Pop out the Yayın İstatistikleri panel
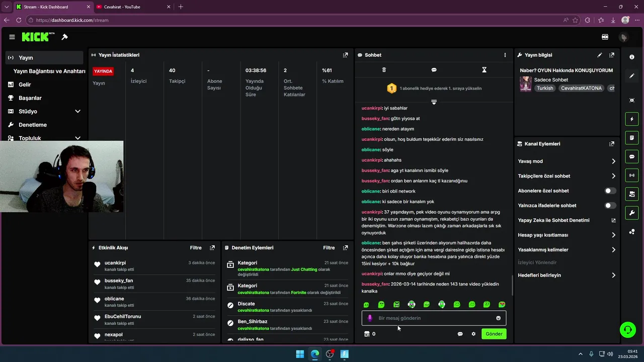 tap(345, 55)
